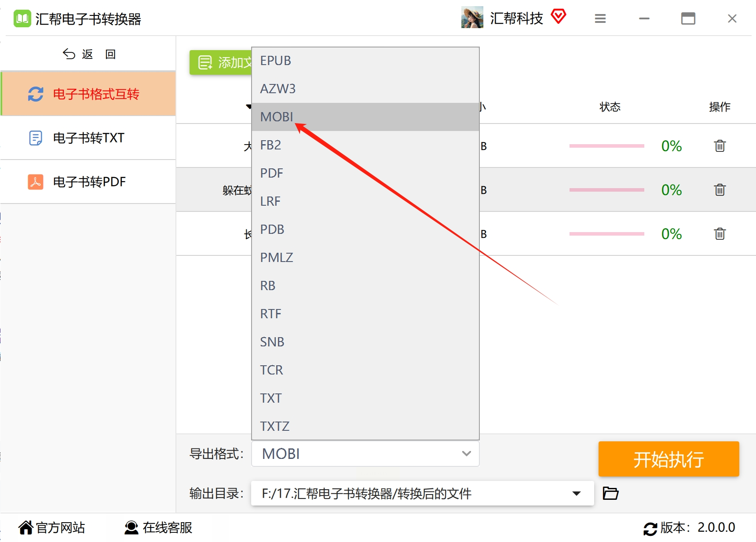Click the red VIP diamond icon
The height and width of the screenshot is (542, 756).
pyautogui.click(x=559, y=17)
